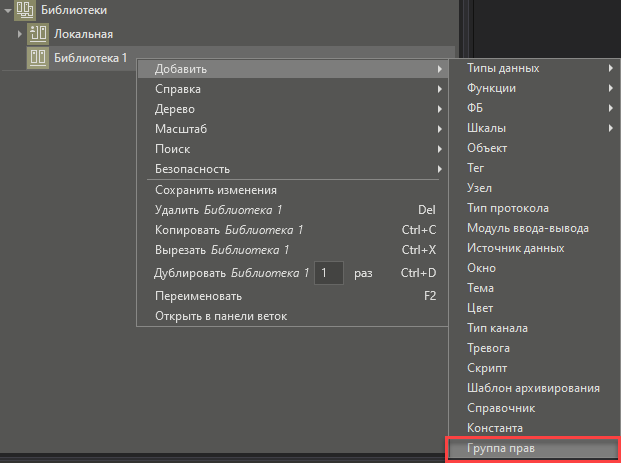Pick Цвет from the Добавить submenu
621x463 pixels.
click(x=480, y=308)
